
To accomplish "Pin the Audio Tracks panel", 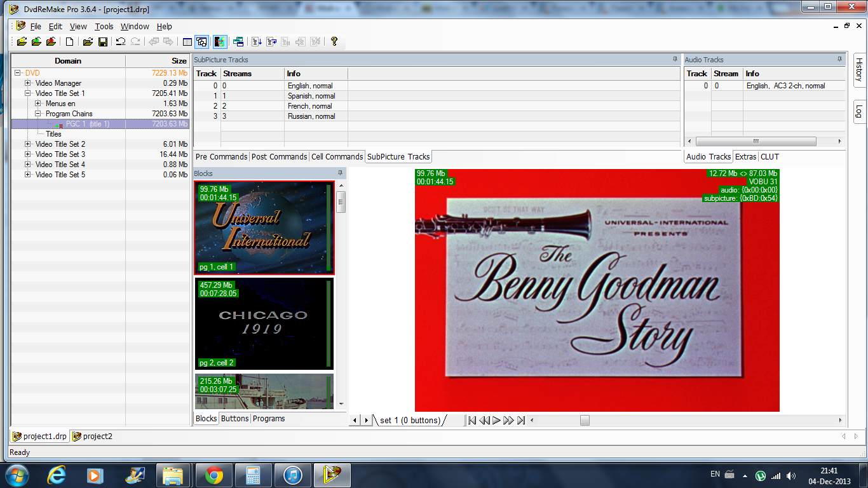I will pyautogui.click(x=840, y=59).
